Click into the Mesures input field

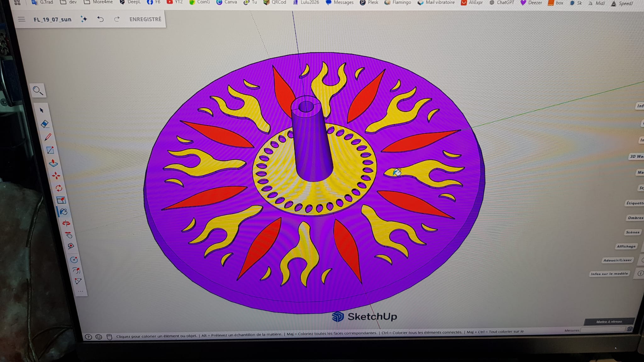pos(602,330)
